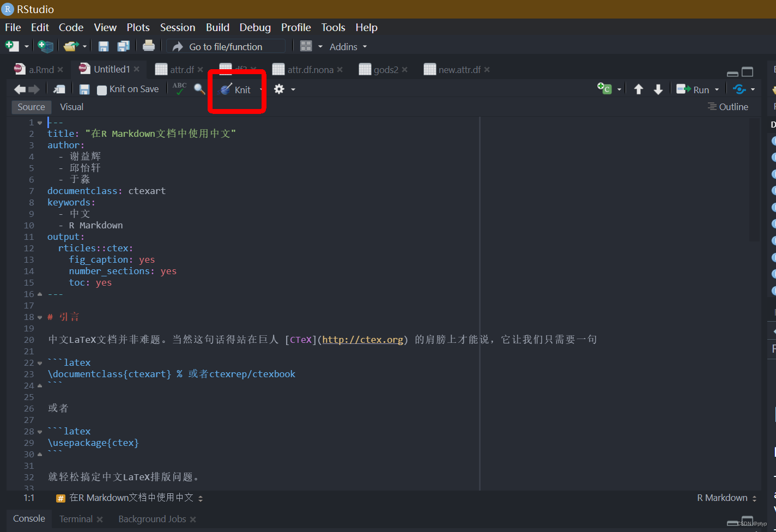Collapse the section fold arrow at line 18

[x=40, y=317]
